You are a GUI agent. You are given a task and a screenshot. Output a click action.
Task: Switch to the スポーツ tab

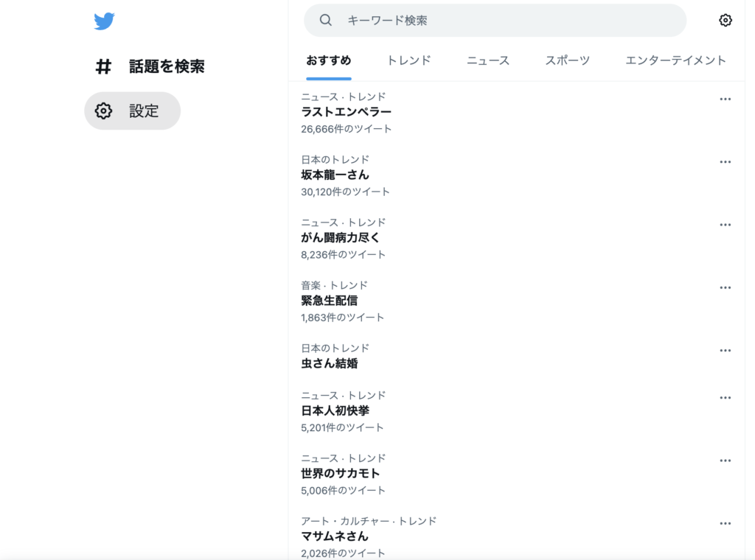tap(568, 60)
